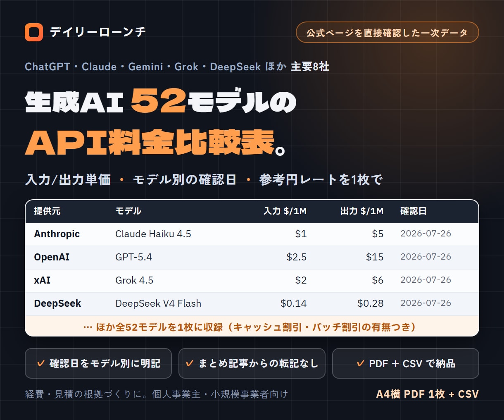Click the 参考円レートを1枚で subtitle text
The height and width of the screenshot is (420, 504).
click(x=321, y=180)
